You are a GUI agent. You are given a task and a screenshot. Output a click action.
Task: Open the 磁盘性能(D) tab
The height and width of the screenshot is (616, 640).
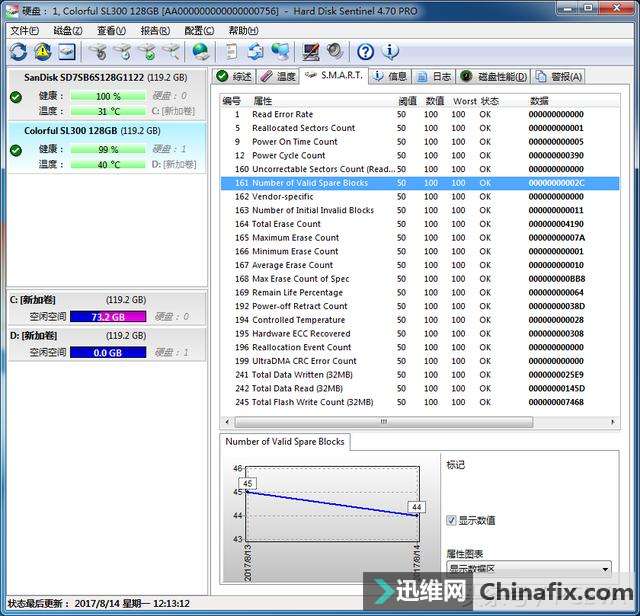tap(493, 76)
